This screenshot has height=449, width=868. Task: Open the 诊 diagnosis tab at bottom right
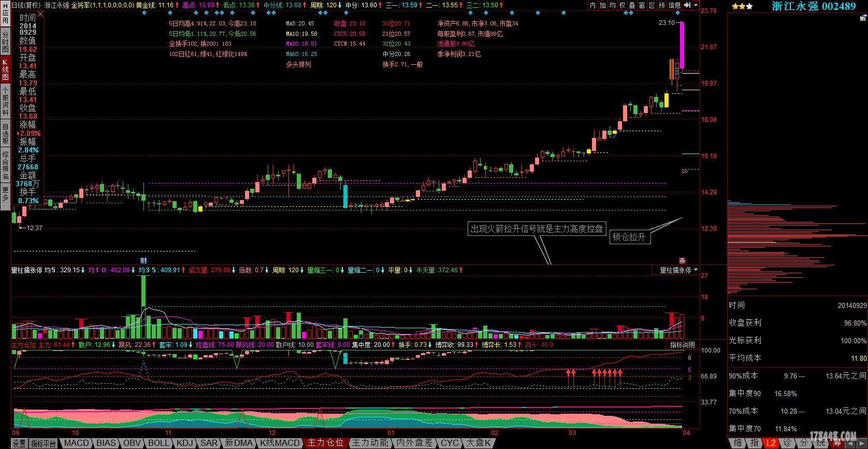click(788, 443)
